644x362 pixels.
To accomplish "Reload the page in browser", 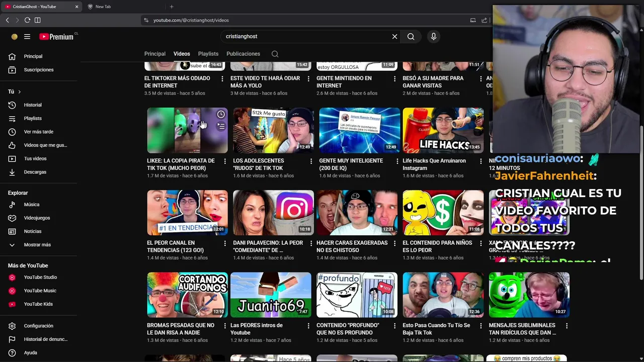I will [27, 20].
